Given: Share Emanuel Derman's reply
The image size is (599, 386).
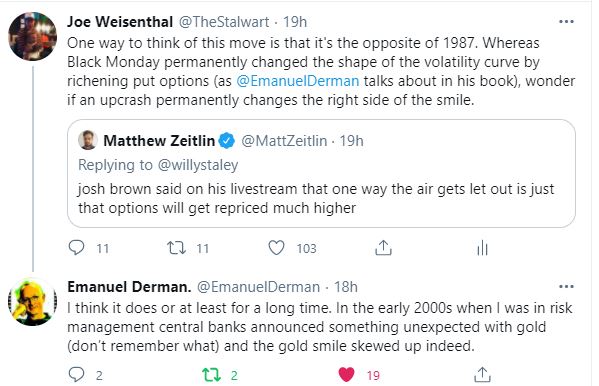Looking at the screenshot, I should [482, 375].
